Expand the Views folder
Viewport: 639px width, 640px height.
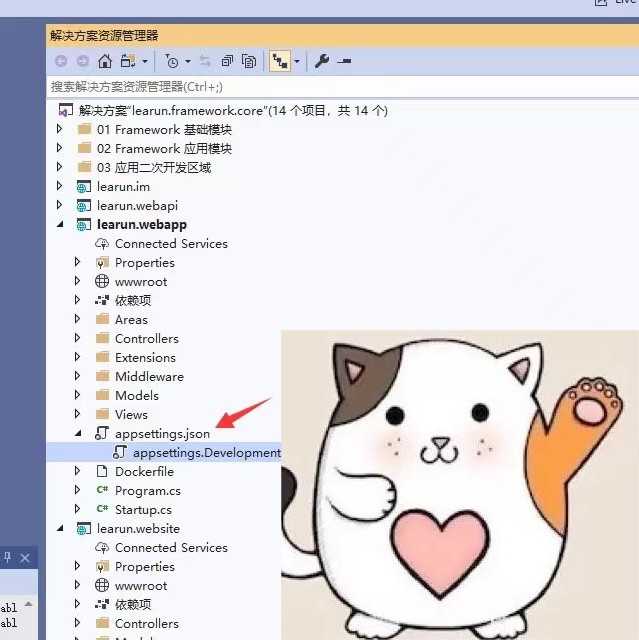[x=78, y=414]
